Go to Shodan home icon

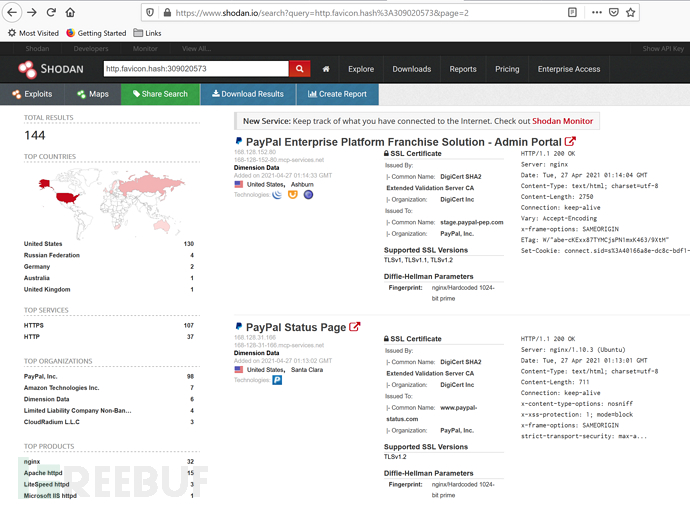coord(326,69)
